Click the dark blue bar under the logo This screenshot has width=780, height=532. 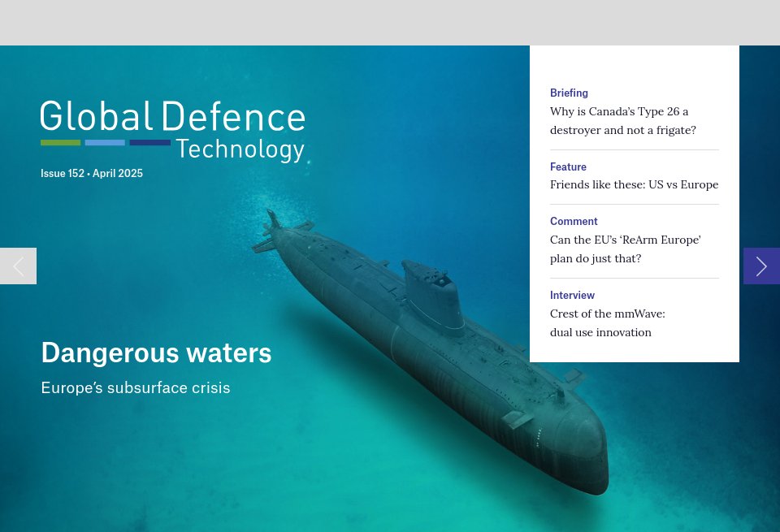coord(149,142)
